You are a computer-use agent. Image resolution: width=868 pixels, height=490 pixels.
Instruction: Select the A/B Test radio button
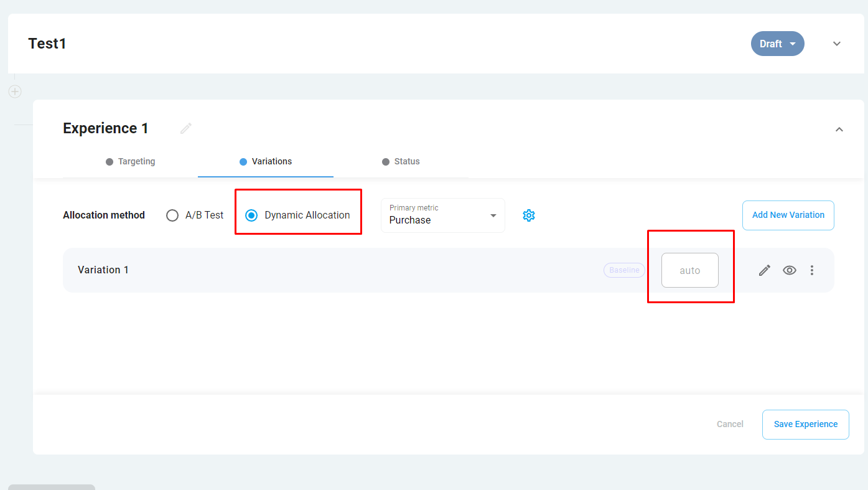(172, 215)
